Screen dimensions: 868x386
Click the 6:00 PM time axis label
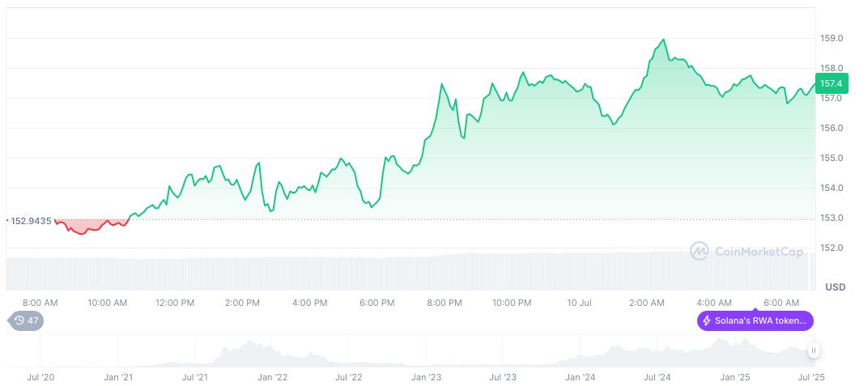(377, 303)
